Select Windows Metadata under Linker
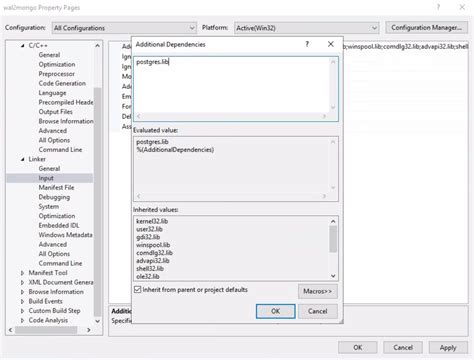 [65, 235]
